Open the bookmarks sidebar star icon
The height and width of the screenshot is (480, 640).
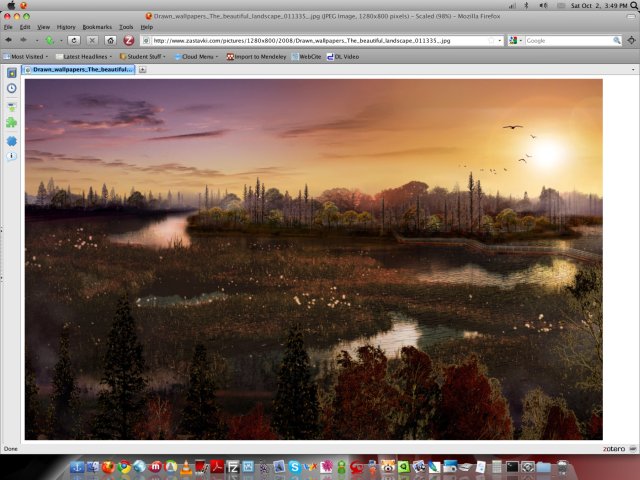pos(11,73)
